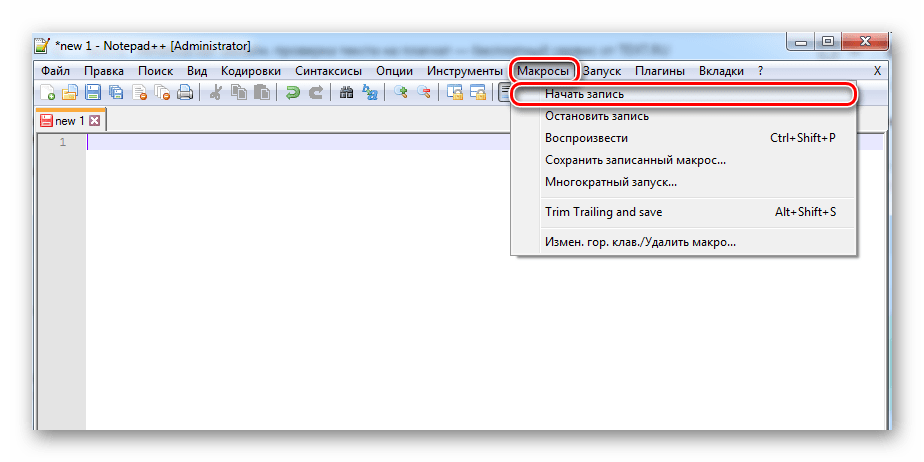
Task: Click the Save file diskette icon
Action: coord(93,93)
